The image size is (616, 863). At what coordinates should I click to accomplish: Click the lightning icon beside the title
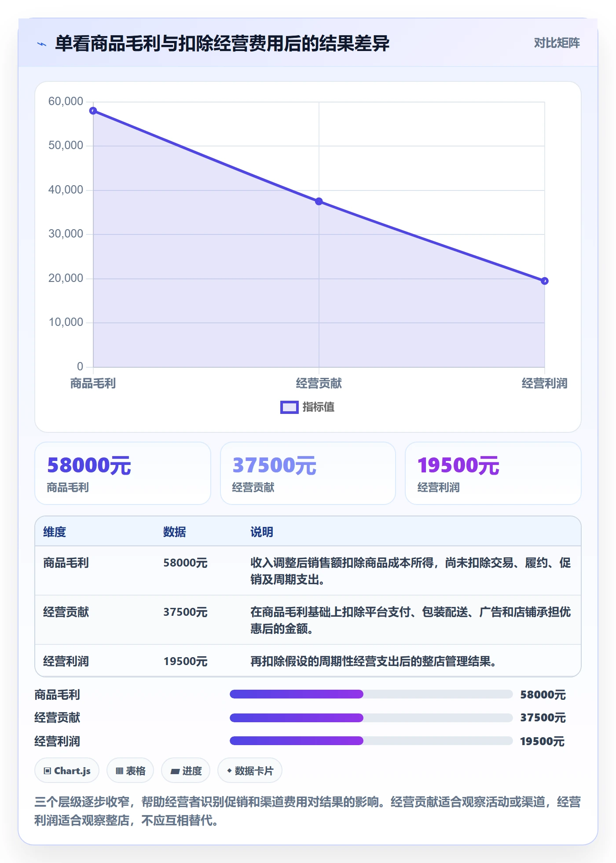42,44
